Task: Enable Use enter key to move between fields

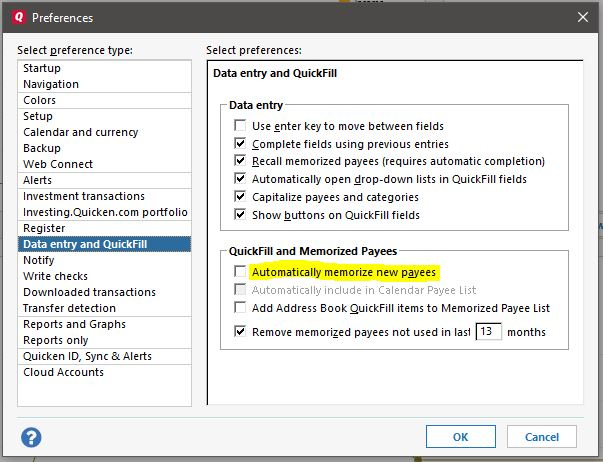Action: pos(240,125)
